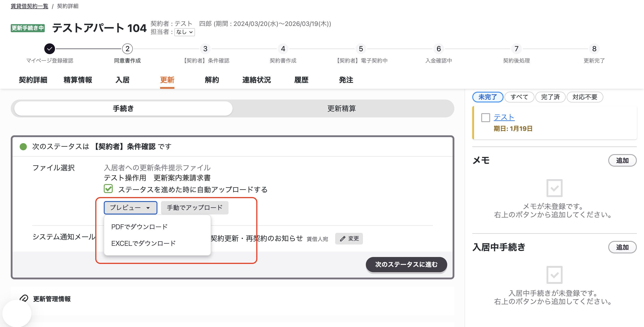Click step 8 更新完了 circle
644x327 pixels.
[x=594, y=49]
